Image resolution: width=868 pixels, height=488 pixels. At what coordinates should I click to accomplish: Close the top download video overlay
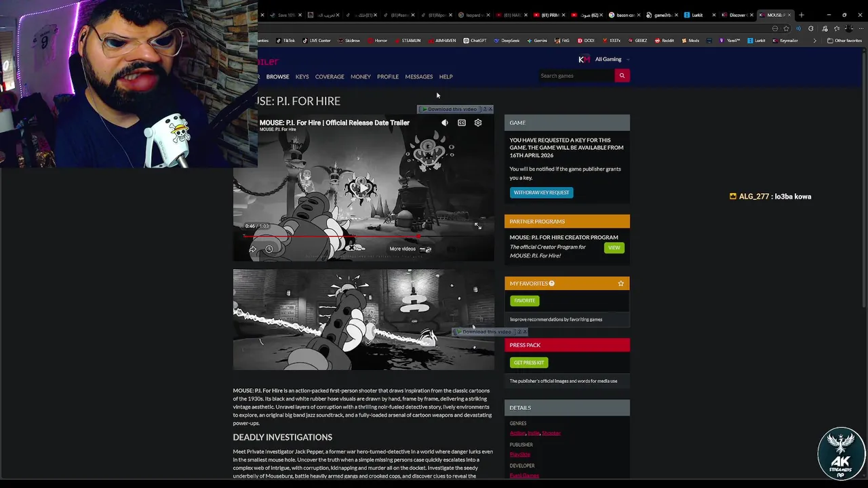pyautogui.click(x=490, y=109)
